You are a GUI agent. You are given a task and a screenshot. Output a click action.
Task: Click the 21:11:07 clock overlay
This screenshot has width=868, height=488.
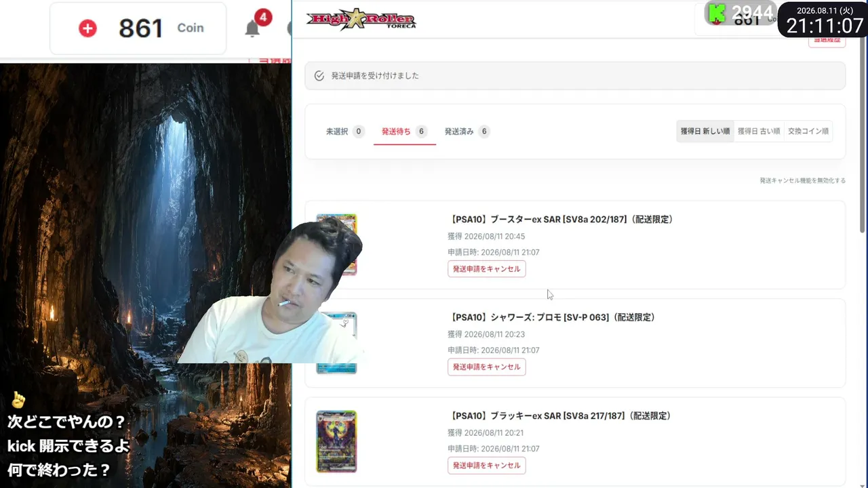(825, 26)
